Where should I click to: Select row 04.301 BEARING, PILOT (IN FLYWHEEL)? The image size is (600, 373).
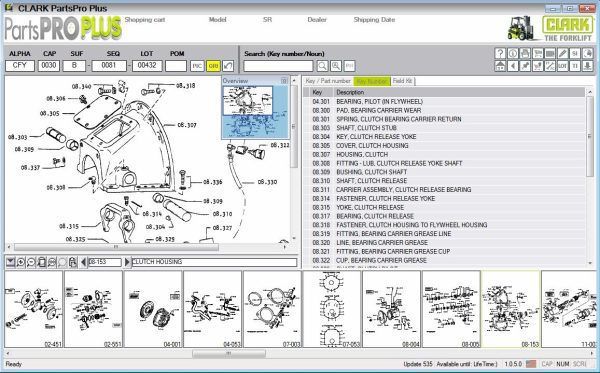coord(444,101)
